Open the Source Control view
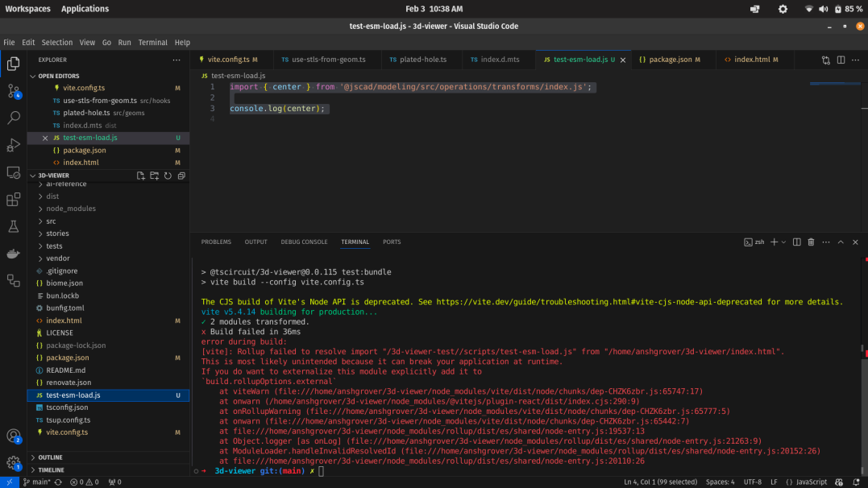Image resolution: width=868 pixels, height=488 pixels. (13, 91)
